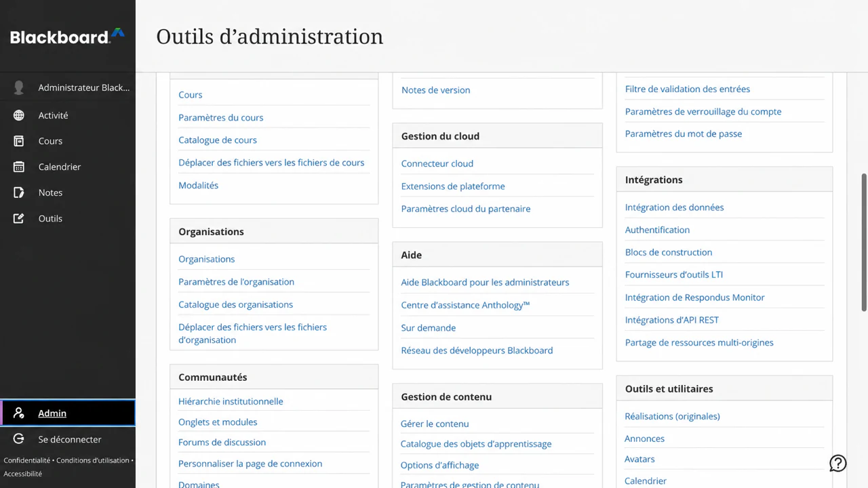The width and height of the screenshot is (868, 488).
Task: Click Onglets et modules
Action: click(218, 422)
